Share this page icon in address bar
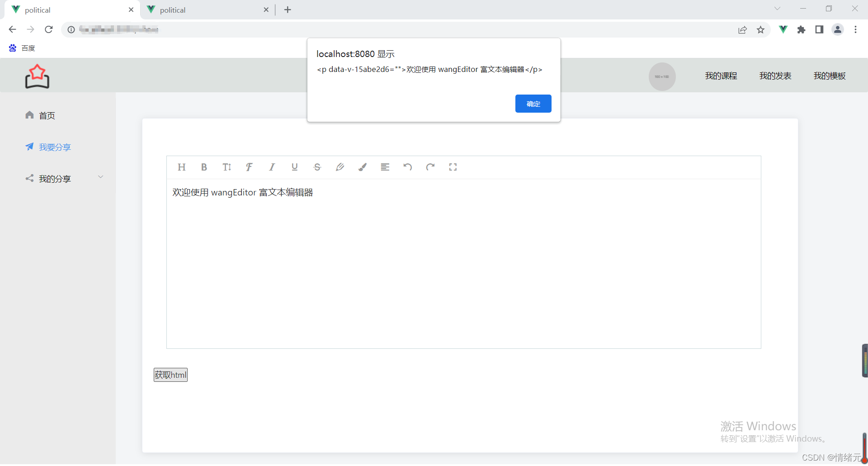This screenshot has height=466, width=868. click(742, 29)
